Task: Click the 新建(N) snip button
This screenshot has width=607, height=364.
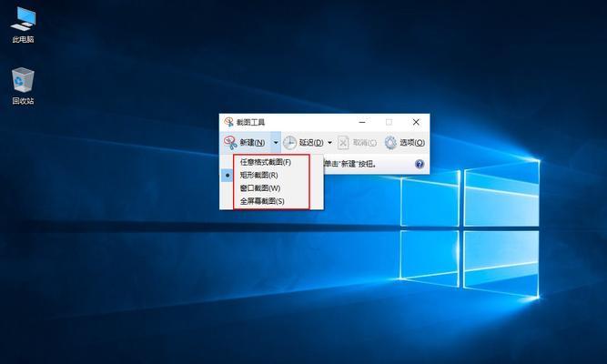Action: pyautogui.click(x=246, y=143)
